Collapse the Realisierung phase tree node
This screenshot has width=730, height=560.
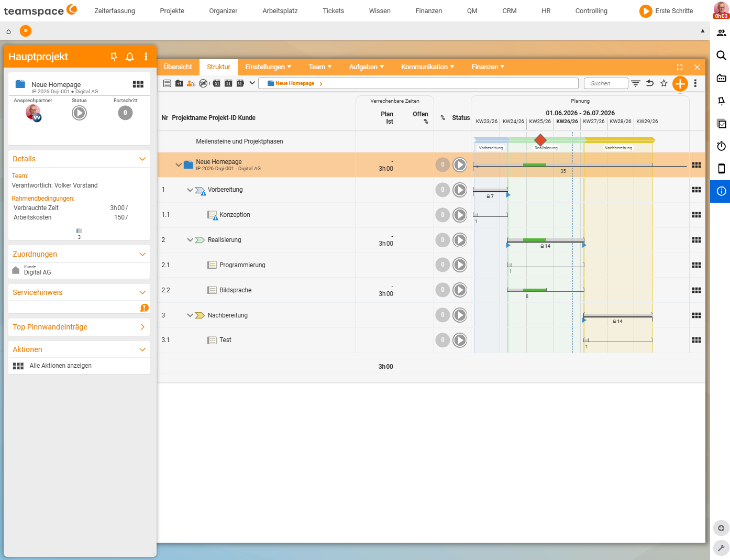pyautogui.click(x=190, y=240)
